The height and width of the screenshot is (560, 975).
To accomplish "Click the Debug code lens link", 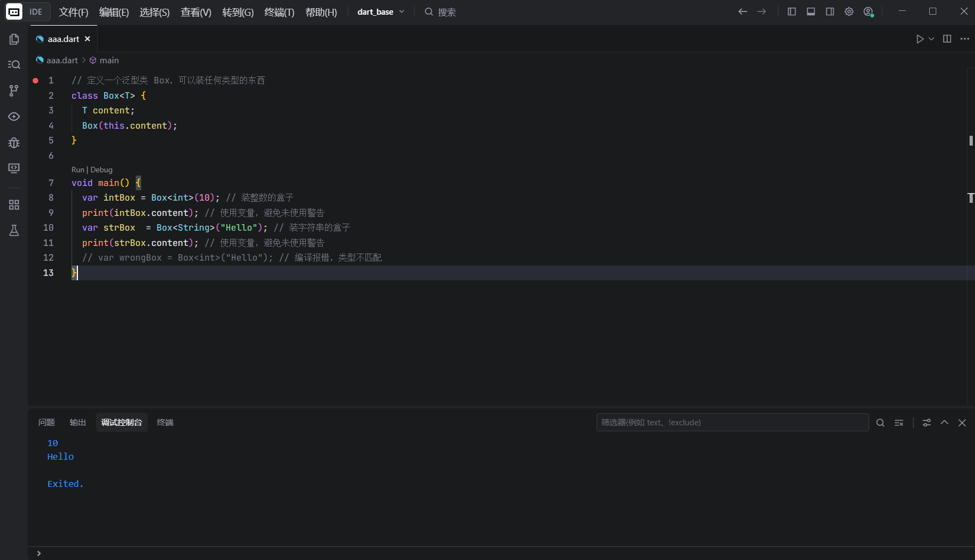I will tap(101, 170).
